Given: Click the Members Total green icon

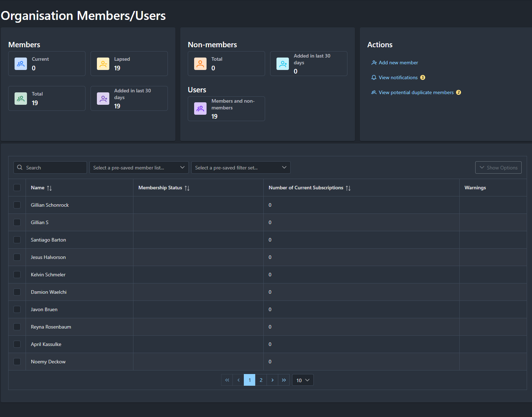Looking at the screenshot, I should (21, 99).
